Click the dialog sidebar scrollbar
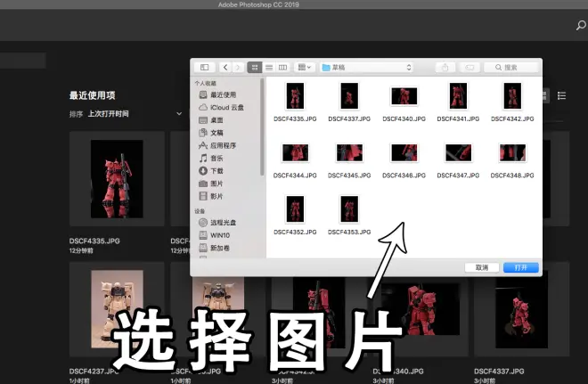This screenshot has width=588, height=384. [x=262, y=127]
